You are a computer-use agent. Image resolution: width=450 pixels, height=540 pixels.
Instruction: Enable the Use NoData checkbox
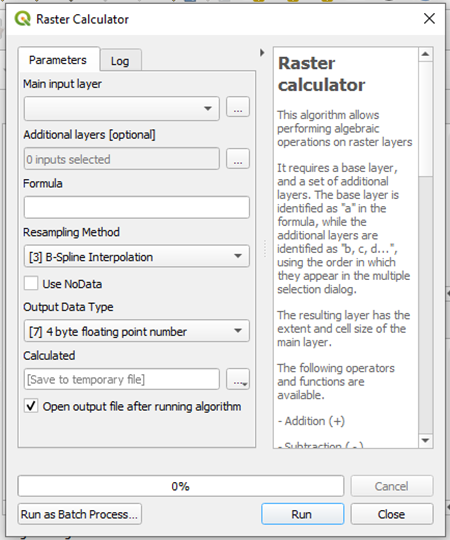point(31,284)
